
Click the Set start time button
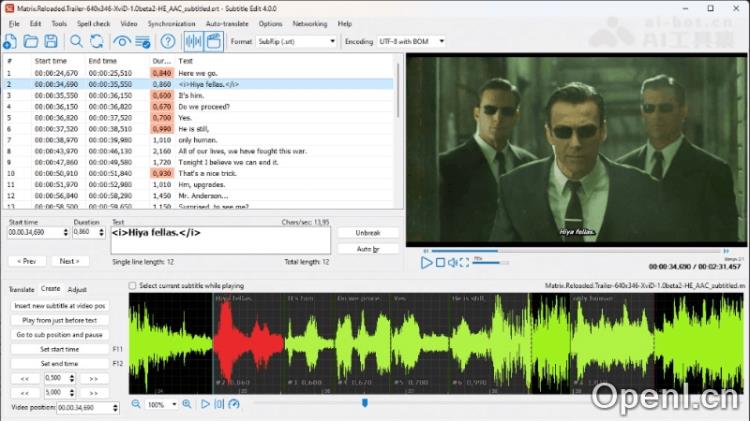pyautogui.click(x=59, y=349)
